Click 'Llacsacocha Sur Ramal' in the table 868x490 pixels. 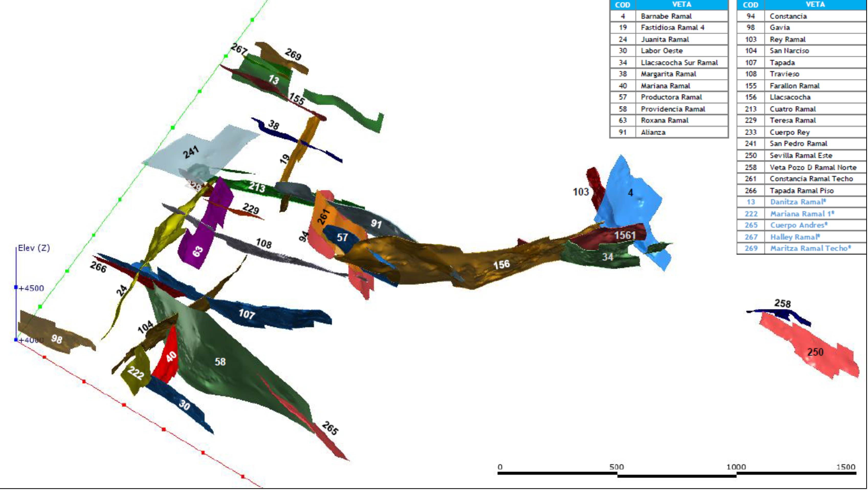pyautogui.click(x=682, y=63)
